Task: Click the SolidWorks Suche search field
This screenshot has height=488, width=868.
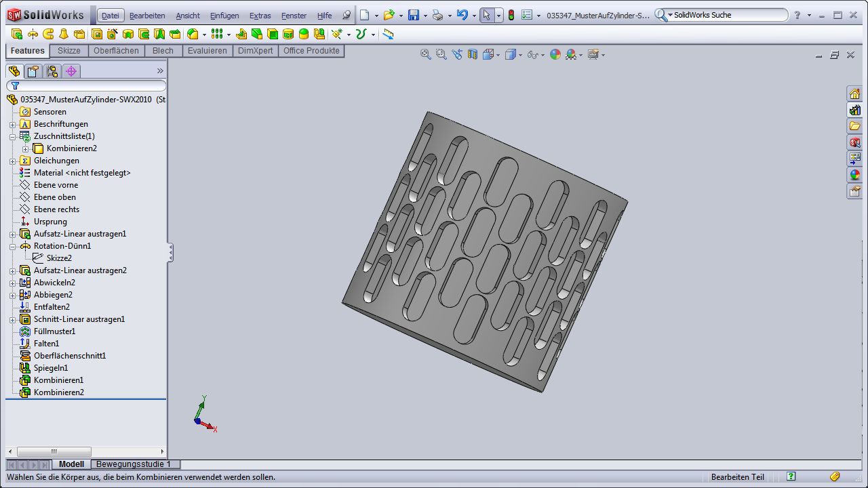Action: click(x=726, y=15)
